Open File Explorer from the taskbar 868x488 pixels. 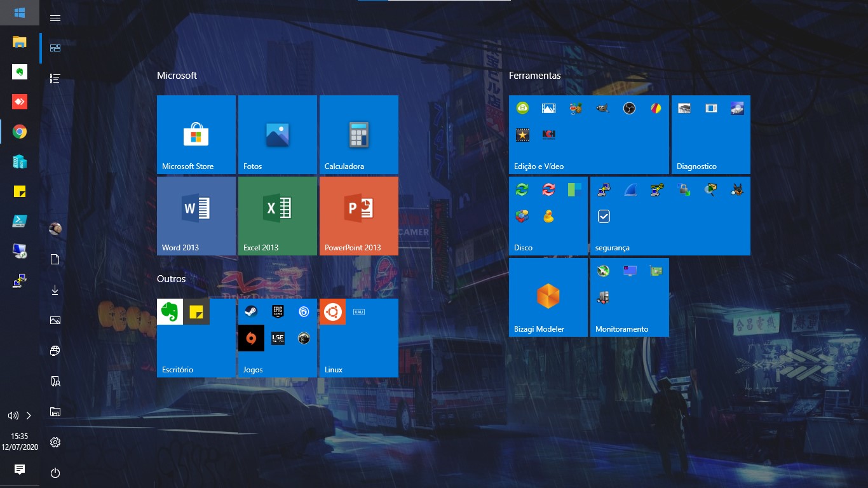coord(20,43)
